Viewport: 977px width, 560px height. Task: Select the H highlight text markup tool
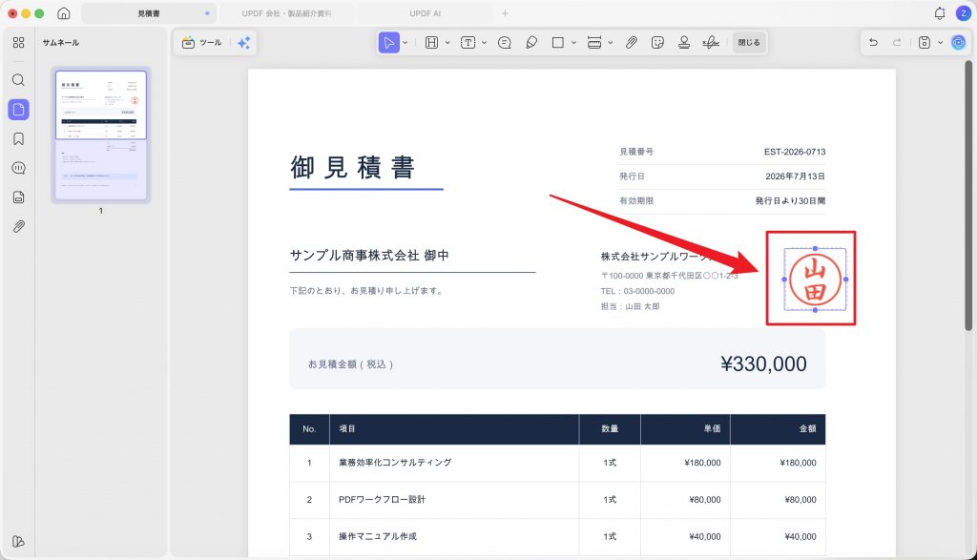coord(431,42)
